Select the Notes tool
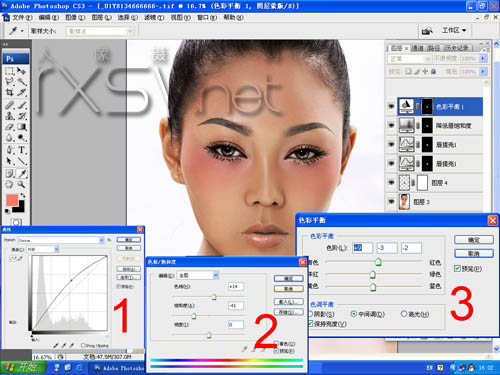 [9, 173]
